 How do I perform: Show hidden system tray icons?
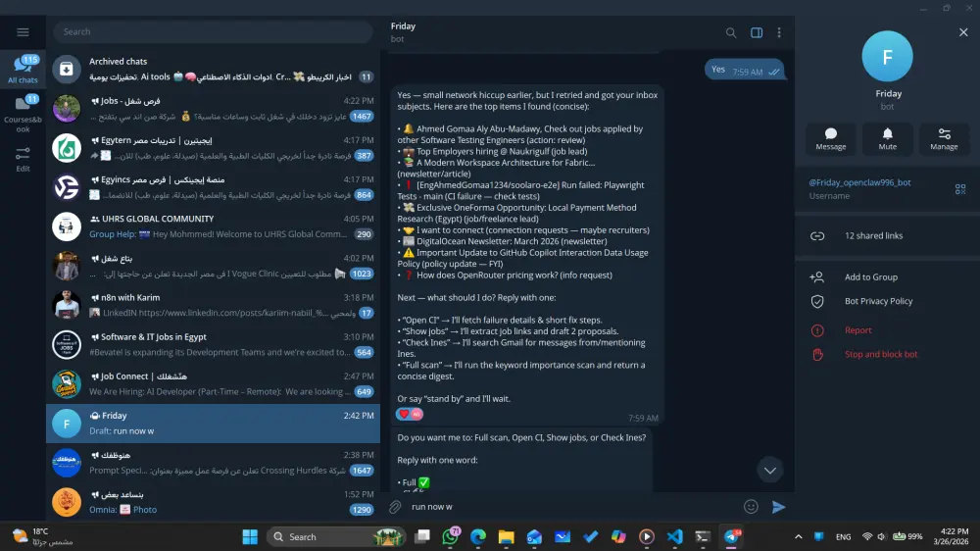click(798, 536)
